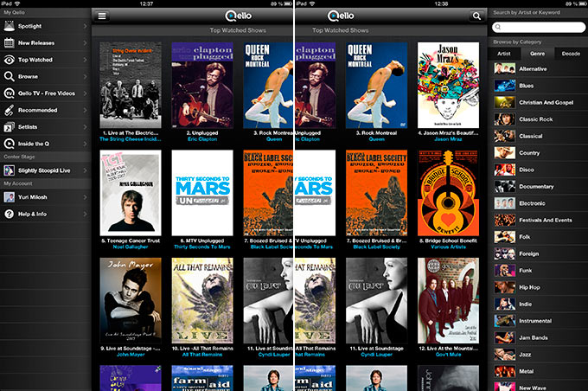This screenshot has width=588, height=391.
Task: Open Help & Info question mark icon
Action: click(9, 214)
